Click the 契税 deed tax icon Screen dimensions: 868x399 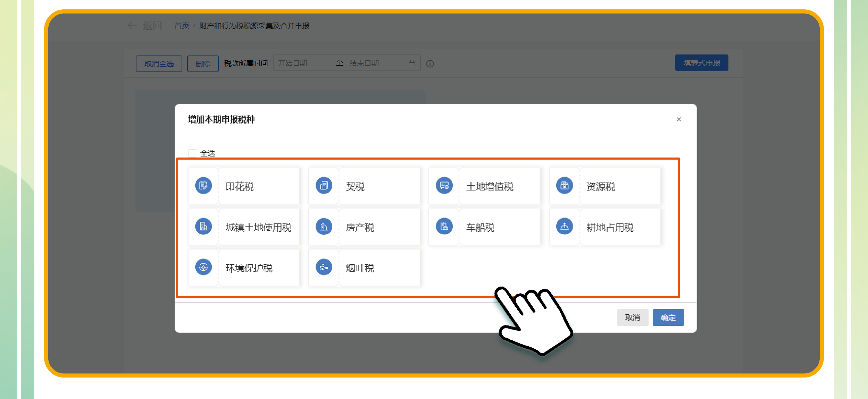(x=324, y=186)
